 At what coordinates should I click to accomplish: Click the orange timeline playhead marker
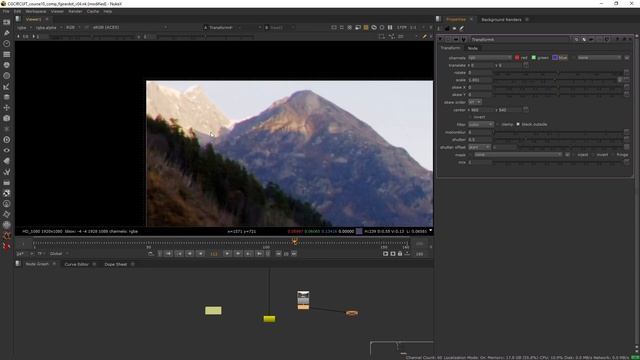tap(294, 242)
